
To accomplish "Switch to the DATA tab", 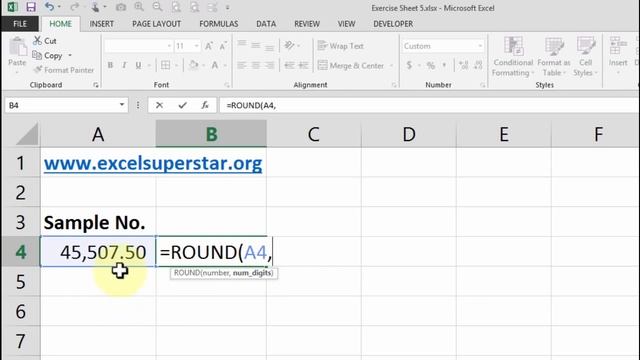I will pos(266,24).
